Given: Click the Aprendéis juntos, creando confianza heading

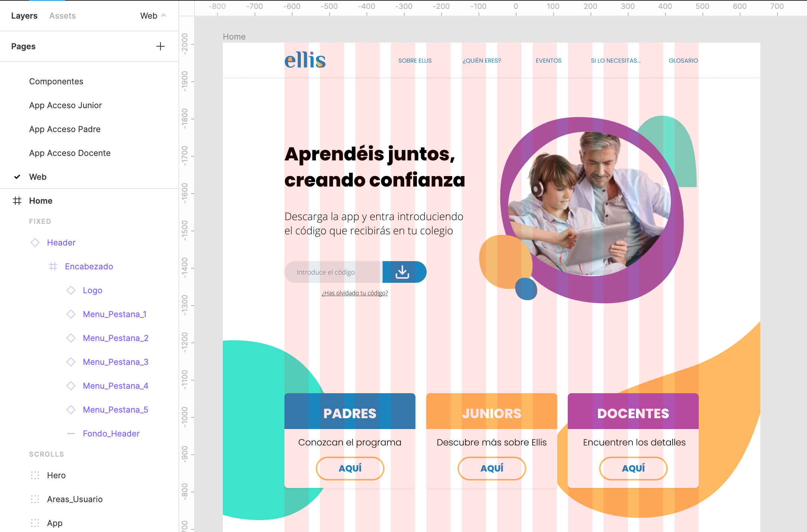Looking at the screenshot, I should 375,167.
